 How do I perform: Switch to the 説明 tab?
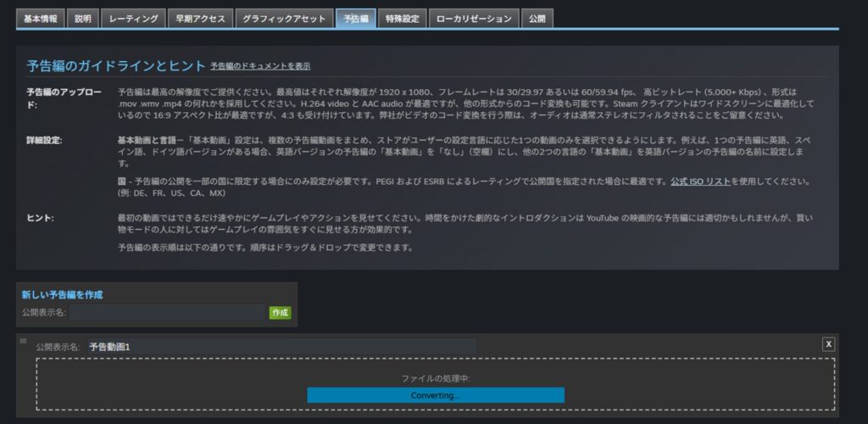(83, 19)
